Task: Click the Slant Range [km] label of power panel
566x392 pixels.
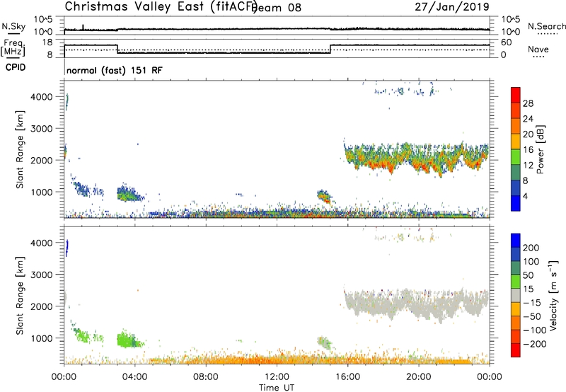Action: coord(20,149)
